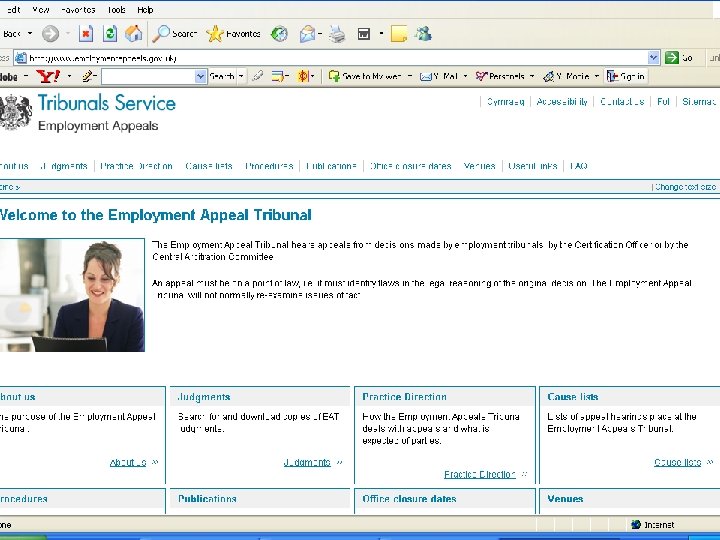The height and width of the screenshot is (540, 720).
Task: Open the yellow note Discuss icon
Action: (399, 34)
